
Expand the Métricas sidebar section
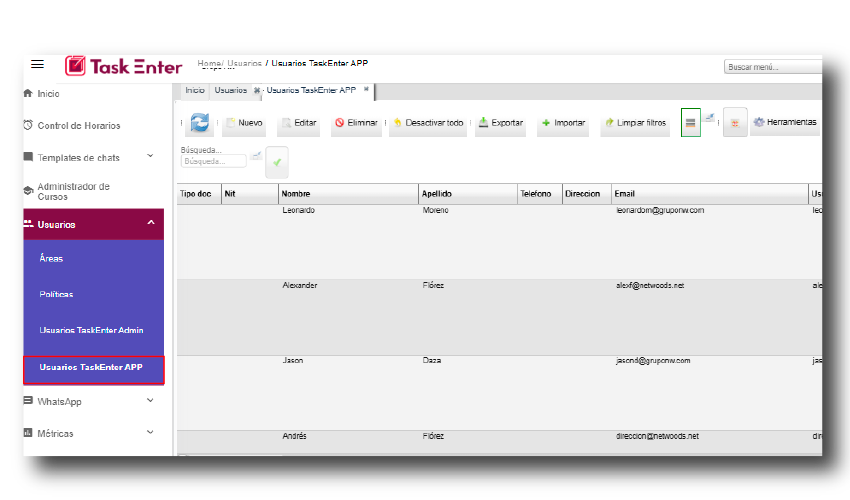coord(150,432)
